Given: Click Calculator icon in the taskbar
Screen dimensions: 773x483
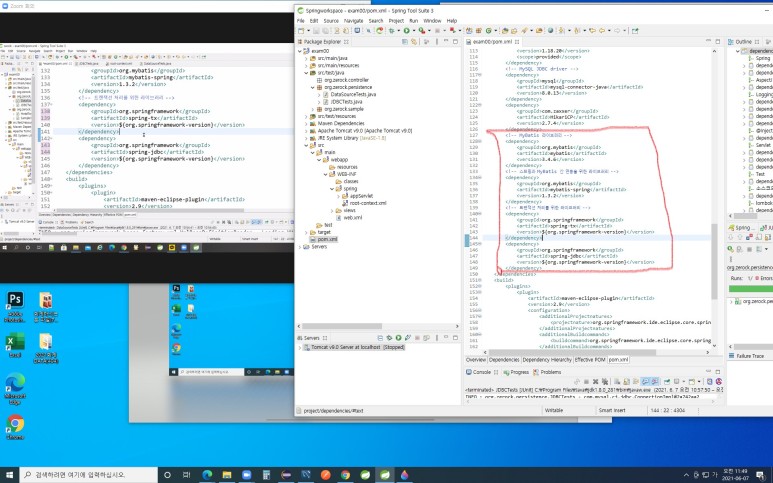Looking at the screenshot, I should coord(266,475).
